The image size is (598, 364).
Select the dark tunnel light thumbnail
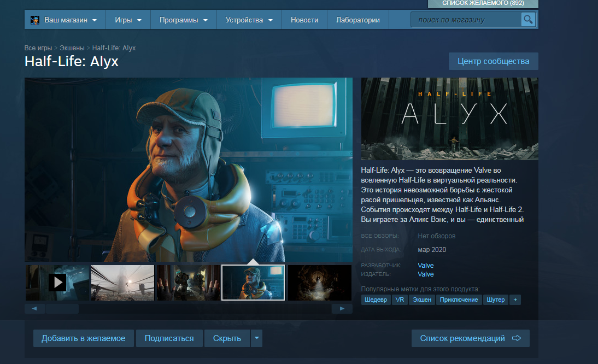(x=319, y=283)
